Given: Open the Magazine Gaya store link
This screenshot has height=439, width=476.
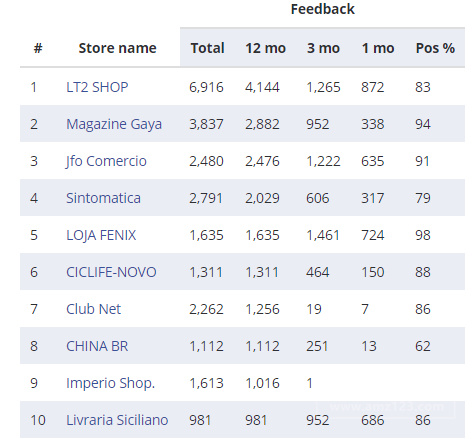Looking at the screenshot, I should (114, 124).
